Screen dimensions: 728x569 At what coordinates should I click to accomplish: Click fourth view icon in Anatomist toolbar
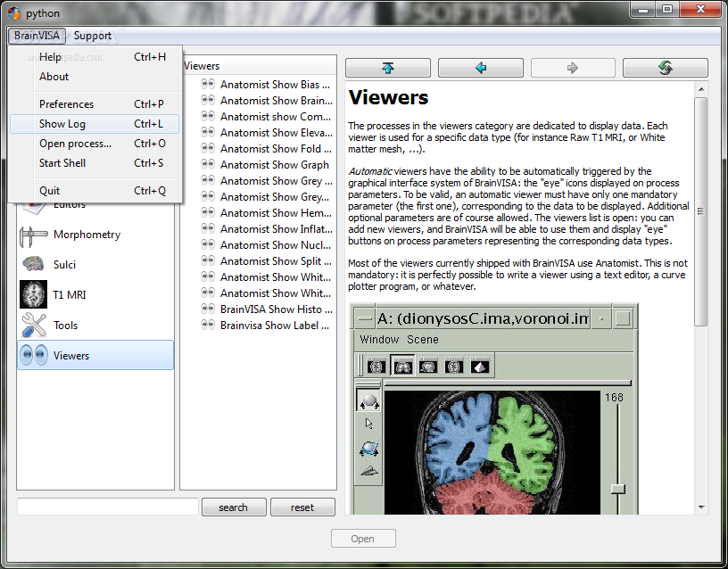[x=453, y=367]
